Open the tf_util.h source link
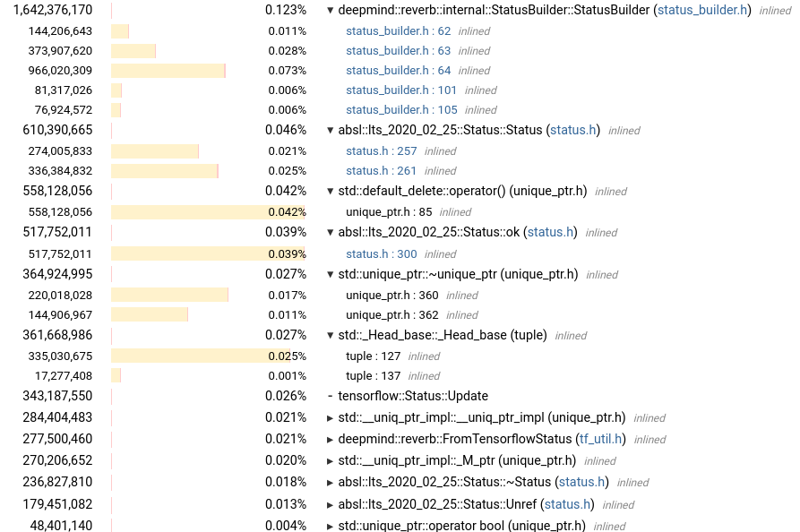This screenshot has height=532, width=800. [600, 439]
